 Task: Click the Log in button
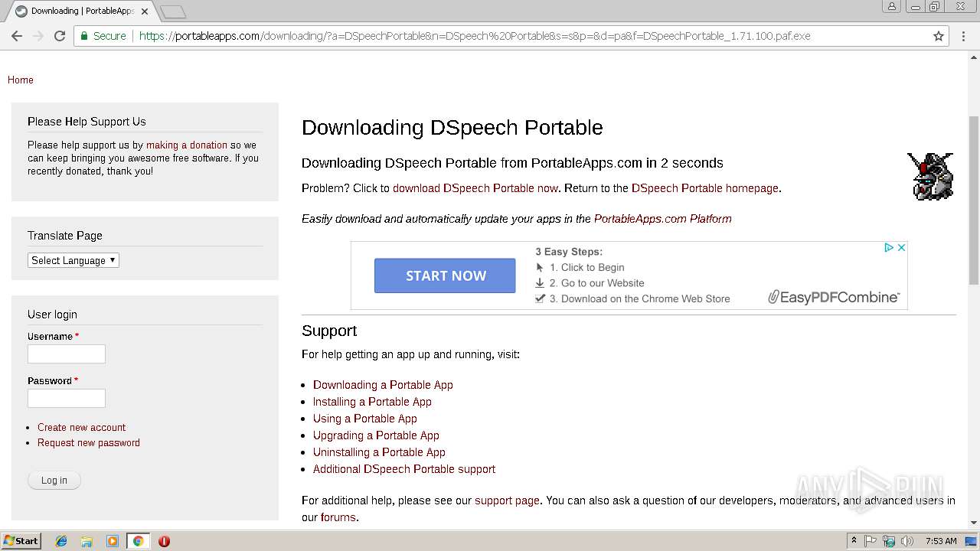click(54, 480)
